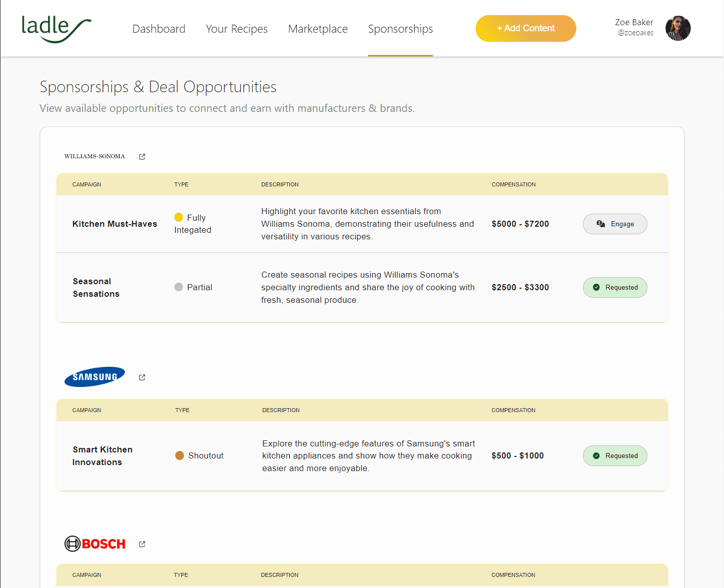
Task: Click the ladle logo
Action: click(x=56, y=29)
